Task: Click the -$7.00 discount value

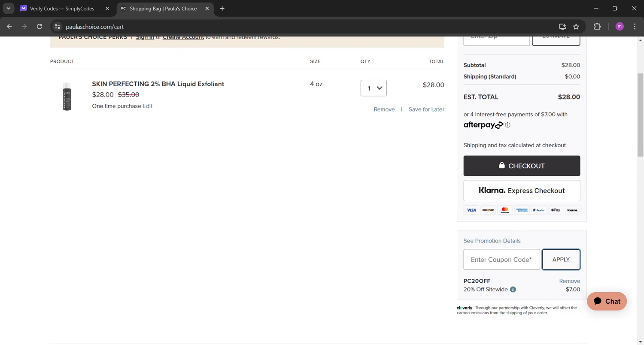Action: (x=572, y=290)
